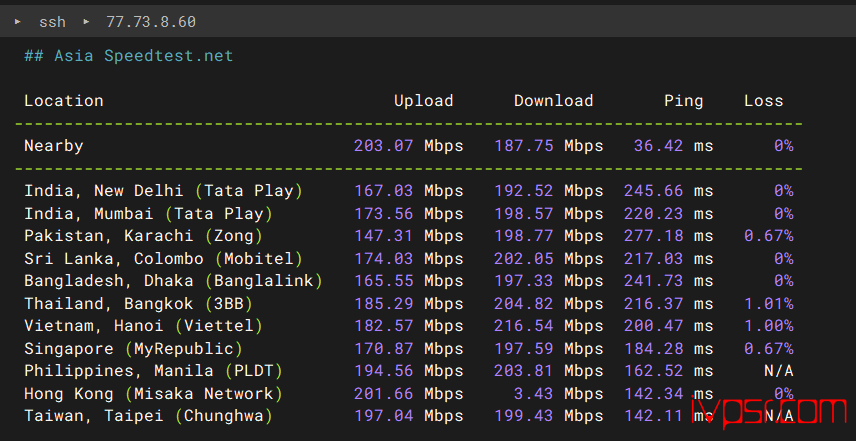Click Pakistan, Karachi (Zong) entry
Image resolution: width=856 pixels, height=441 pixels.
point(144,235)
